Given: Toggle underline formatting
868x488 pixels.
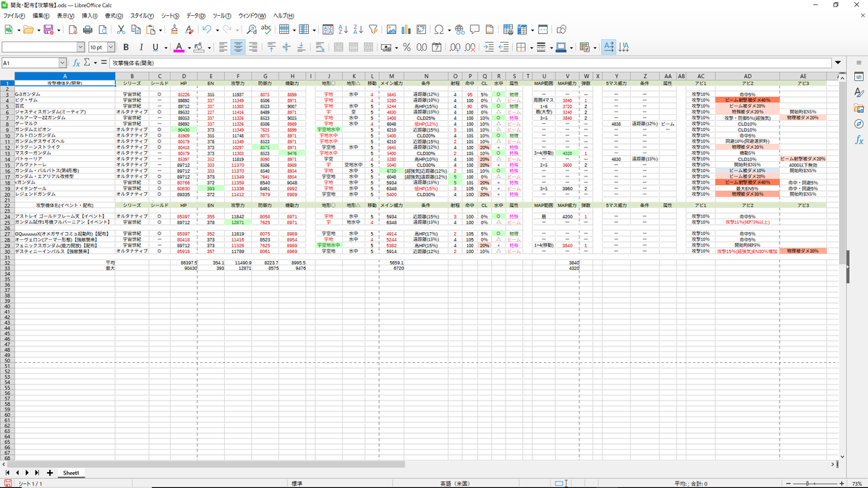Looking at the screenshot, I should [x=155, y=48].
